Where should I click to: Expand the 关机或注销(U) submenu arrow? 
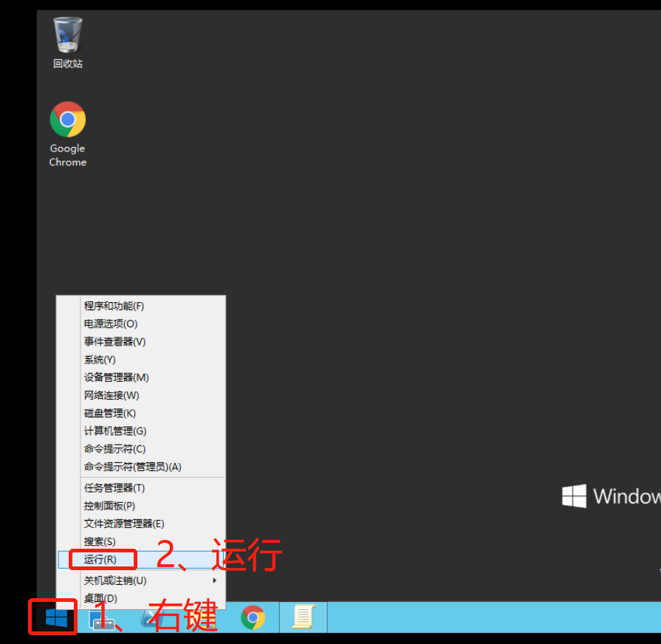215,580
